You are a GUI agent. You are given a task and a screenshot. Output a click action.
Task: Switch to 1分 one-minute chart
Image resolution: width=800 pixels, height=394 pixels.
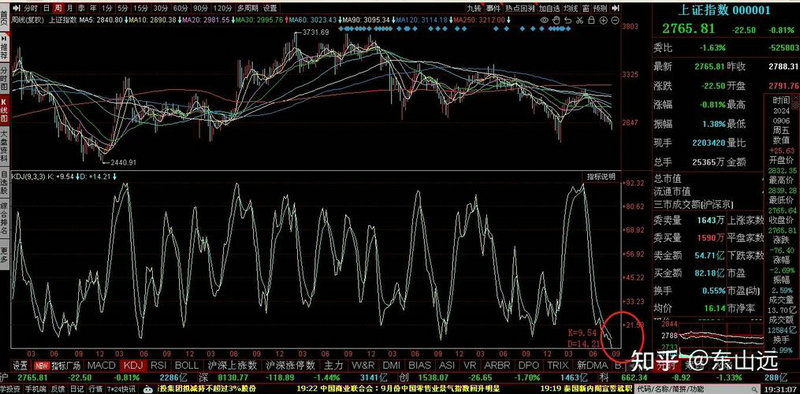107,8
